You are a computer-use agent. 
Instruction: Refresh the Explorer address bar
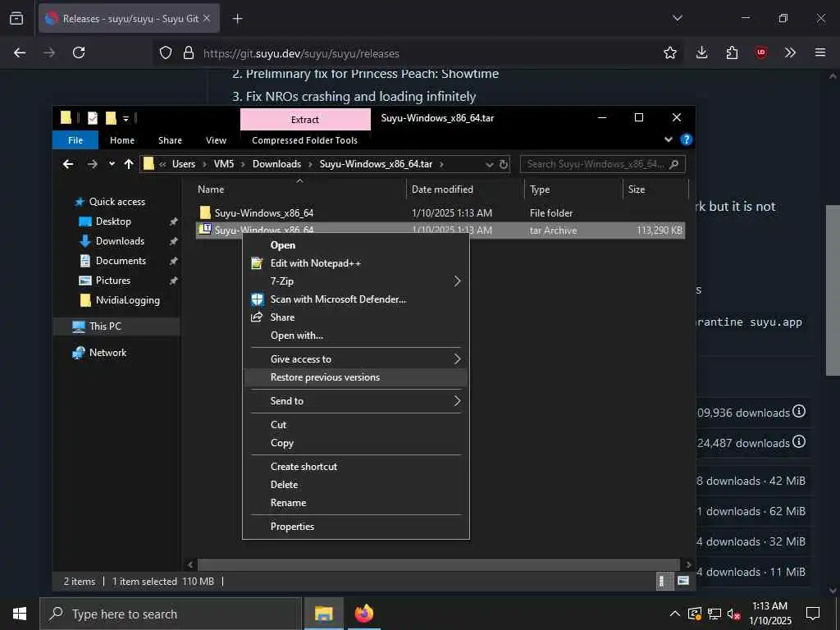[x=504, y=164]
